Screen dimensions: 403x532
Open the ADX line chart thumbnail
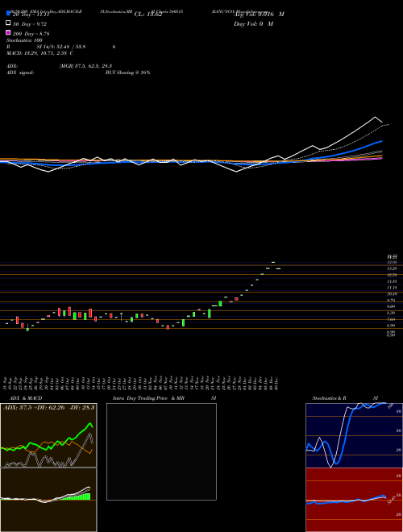tap(48, 435)
